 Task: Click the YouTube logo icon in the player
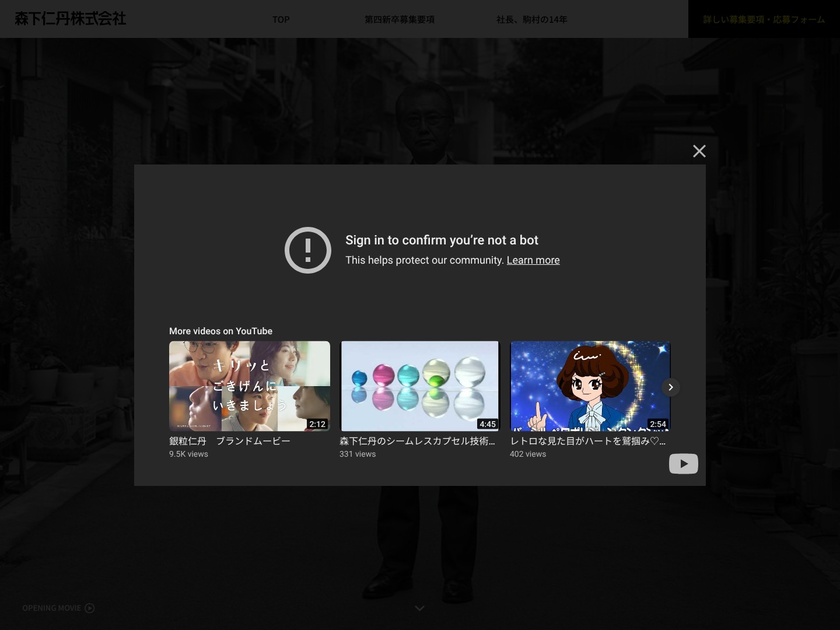click(x=683, y=464)
